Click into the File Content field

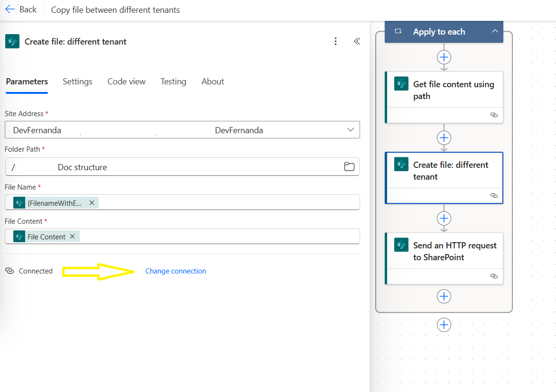point(182,236)
